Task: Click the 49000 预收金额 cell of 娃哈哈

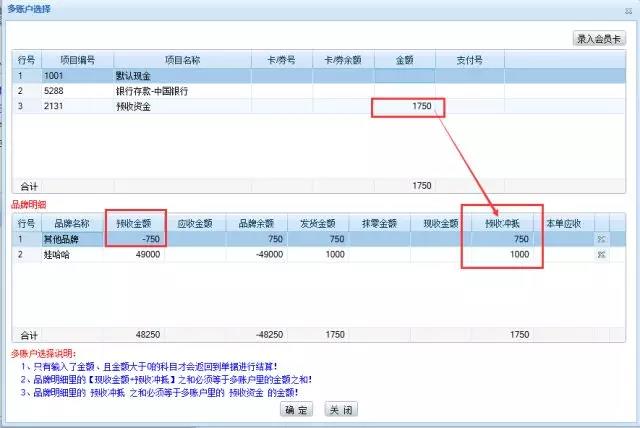Action: pyautogui.click(x=134, y=255)
